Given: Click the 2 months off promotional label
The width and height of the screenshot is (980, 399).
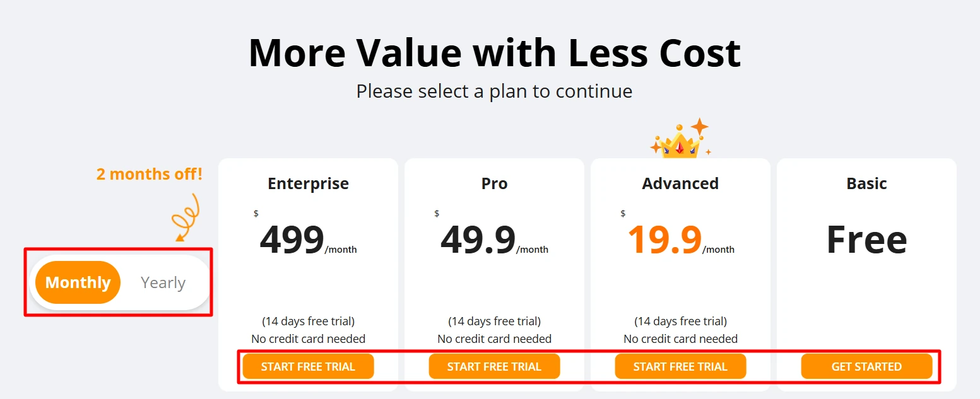Looking at the screenshot, I should click(x=149, y=174).
